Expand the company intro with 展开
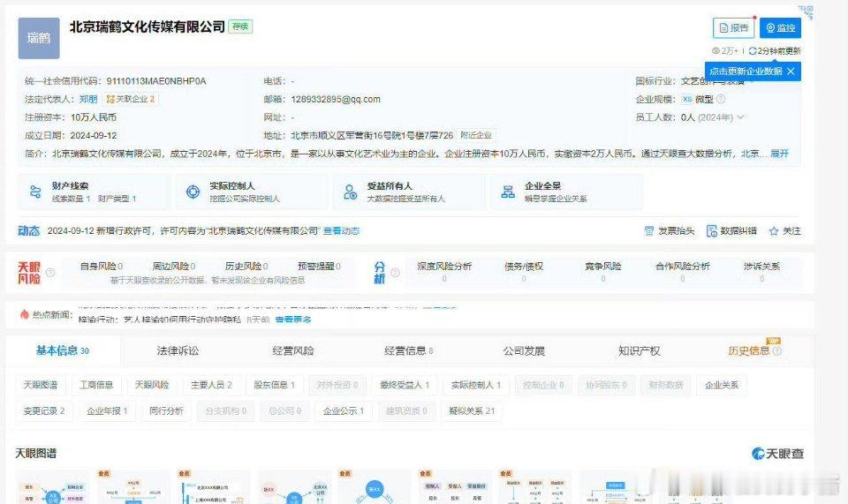The width and height of the screenshot is (848, 504). [x=779, y=154]
